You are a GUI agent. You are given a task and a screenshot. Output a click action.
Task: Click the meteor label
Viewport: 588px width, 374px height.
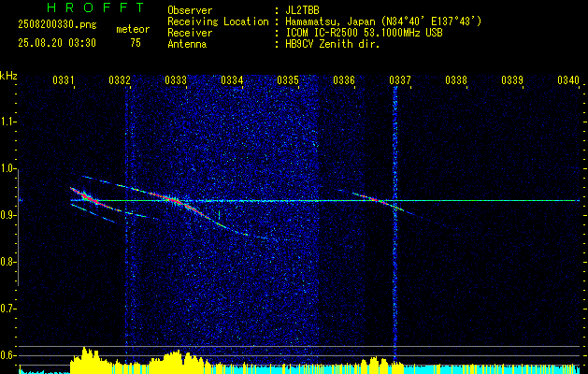coord(133,29)
